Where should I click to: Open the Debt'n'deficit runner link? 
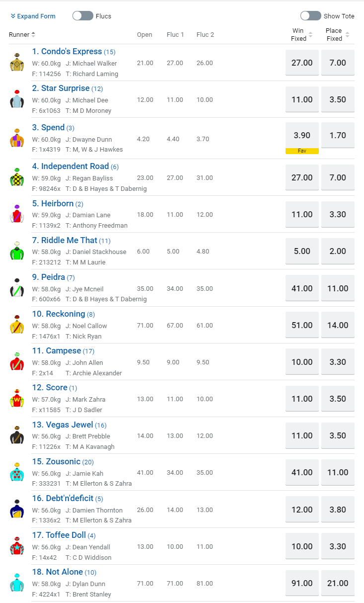pos(63,498)
